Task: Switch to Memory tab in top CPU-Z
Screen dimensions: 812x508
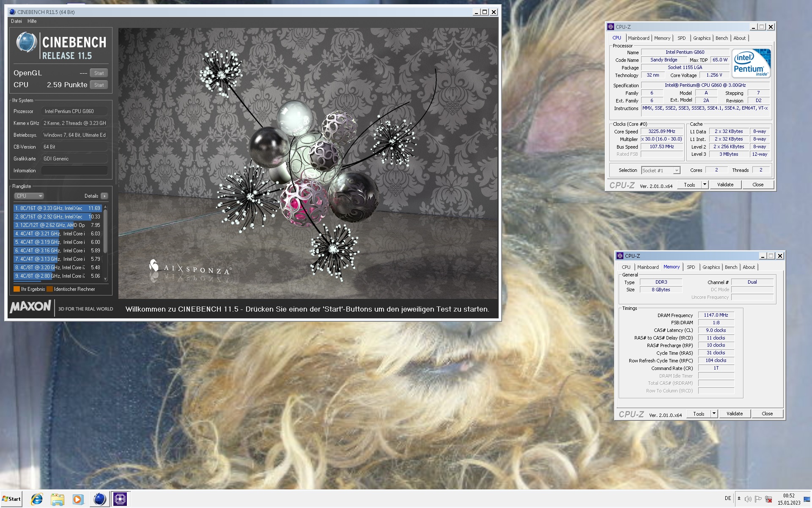Action: [662, 38]
